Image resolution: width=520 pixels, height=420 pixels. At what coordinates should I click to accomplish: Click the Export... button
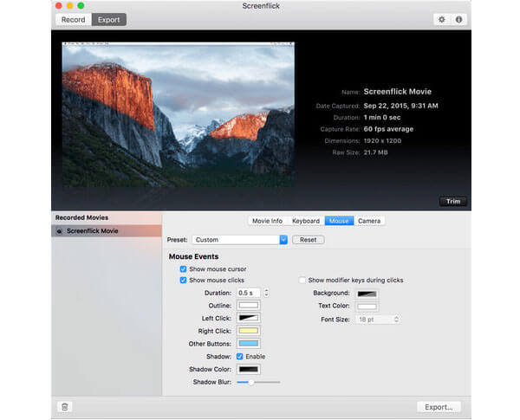coord(439,407)
